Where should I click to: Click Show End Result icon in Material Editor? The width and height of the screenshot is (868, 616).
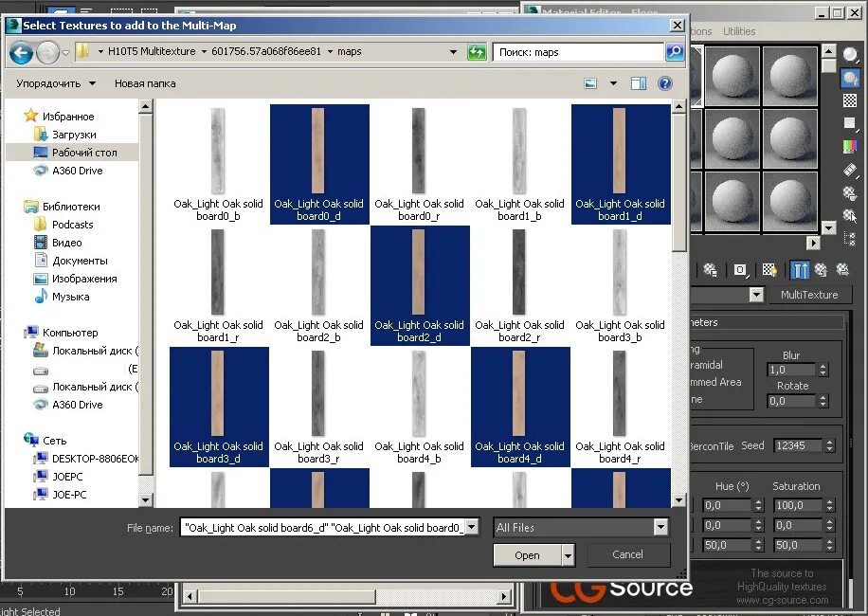point(800,269)
